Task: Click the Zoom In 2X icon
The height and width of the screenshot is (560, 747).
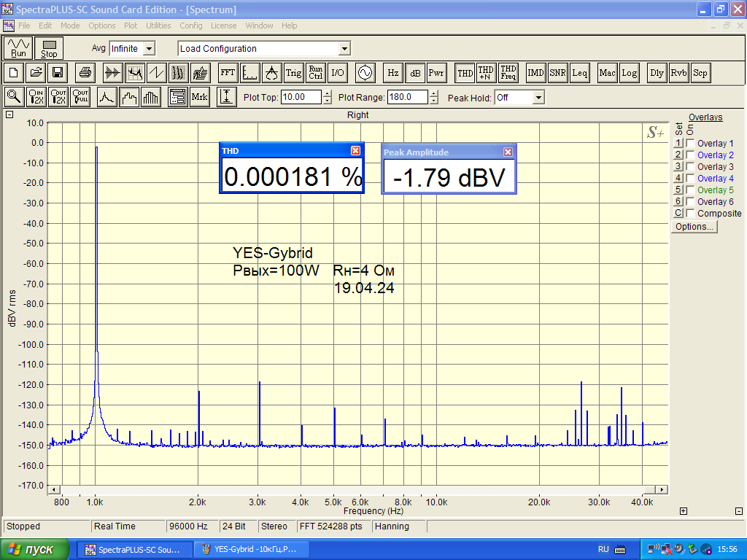Action: tap(36, 97)
